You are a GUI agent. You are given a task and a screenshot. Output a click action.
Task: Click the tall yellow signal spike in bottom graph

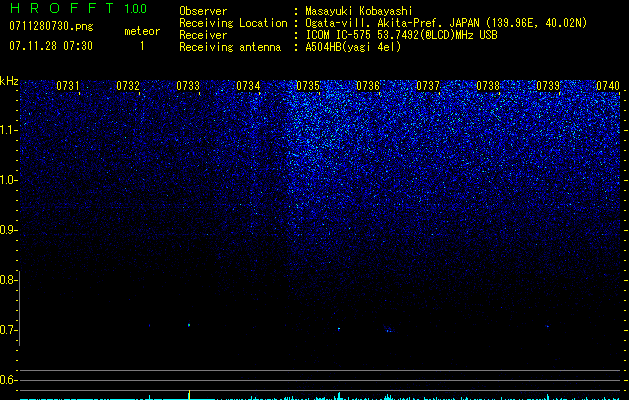[189, 394]
